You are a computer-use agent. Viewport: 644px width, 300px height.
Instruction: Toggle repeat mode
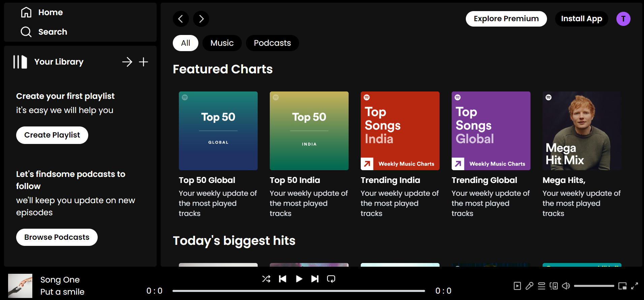pyautogui.click(x=331, y=279)
